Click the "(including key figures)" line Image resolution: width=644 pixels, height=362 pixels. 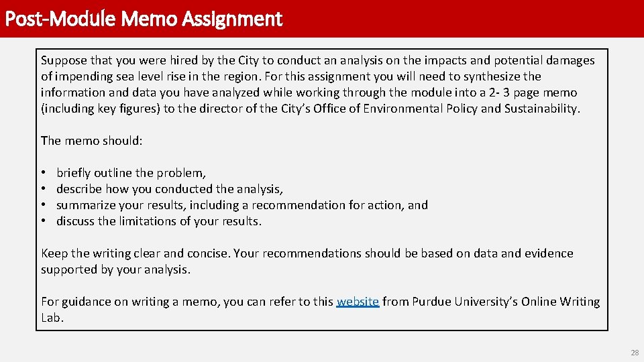click(x=311, y=109)
